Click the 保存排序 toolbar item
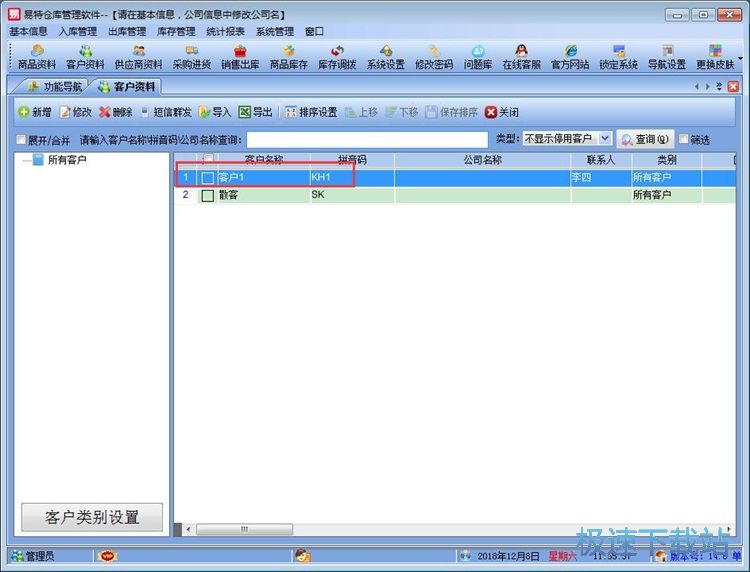 tap(452, 112)
